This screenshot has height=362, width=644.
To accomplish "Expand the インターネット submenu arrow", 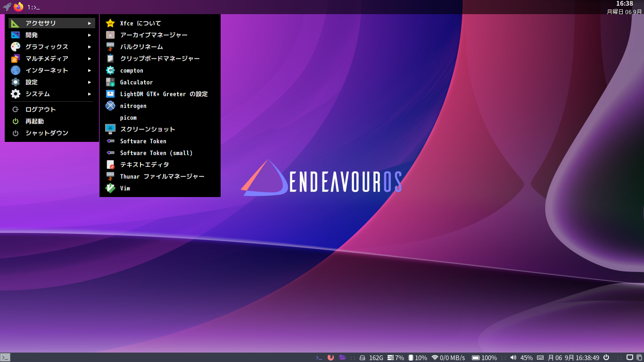I will (90, 70).
